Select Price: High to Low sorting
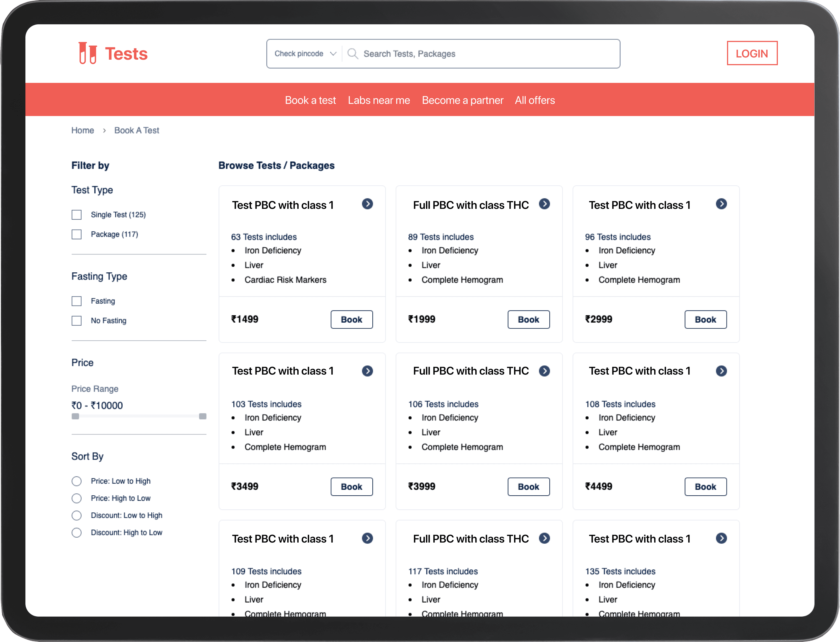The image size is (840, 642). [x=77, y=498]
